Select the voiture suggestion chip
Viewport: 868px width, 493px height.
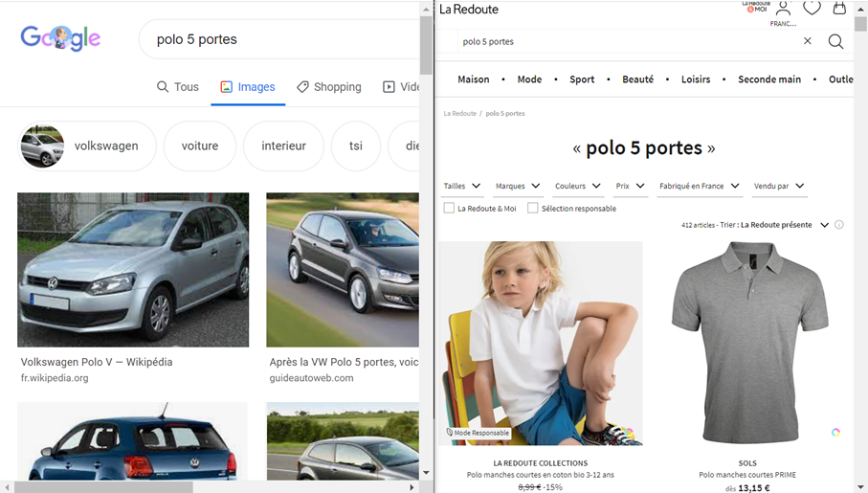point(200,146)
